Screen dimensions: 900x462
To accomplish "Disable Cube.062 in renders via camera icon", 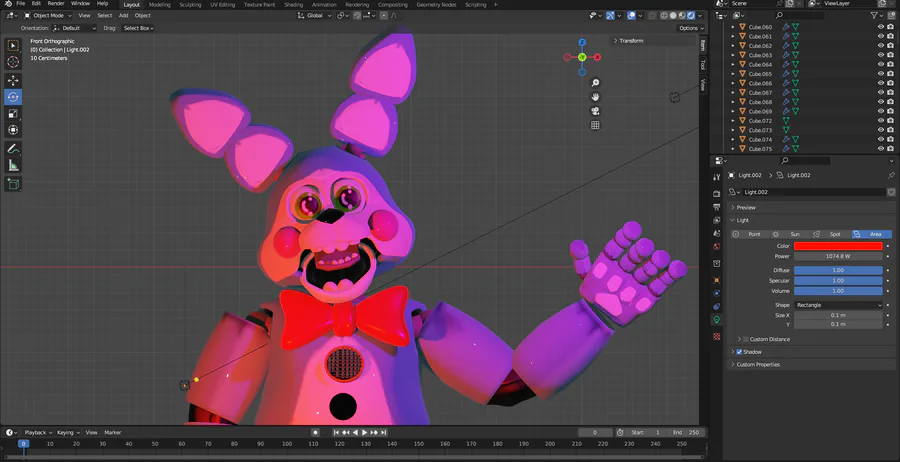I will [x=890, y=46].
